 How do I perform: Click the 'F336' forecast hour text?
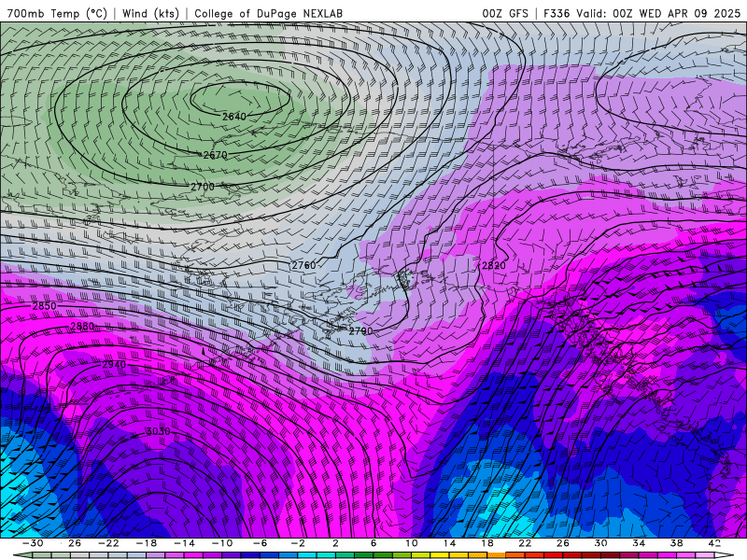point(557,14)
